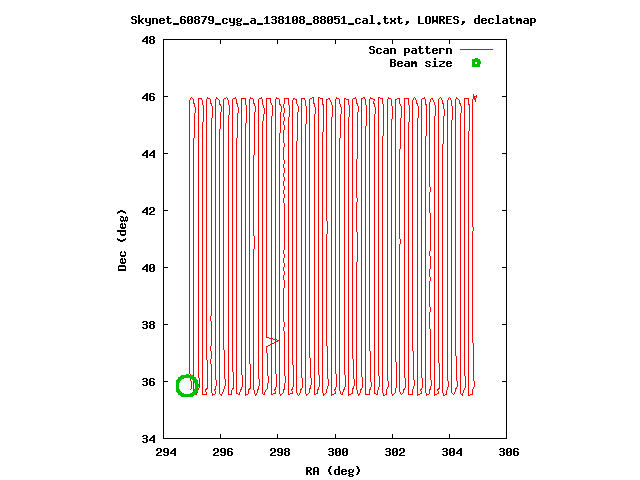Click the RA axis value 300
640x480 pixels.
[338, 452]
